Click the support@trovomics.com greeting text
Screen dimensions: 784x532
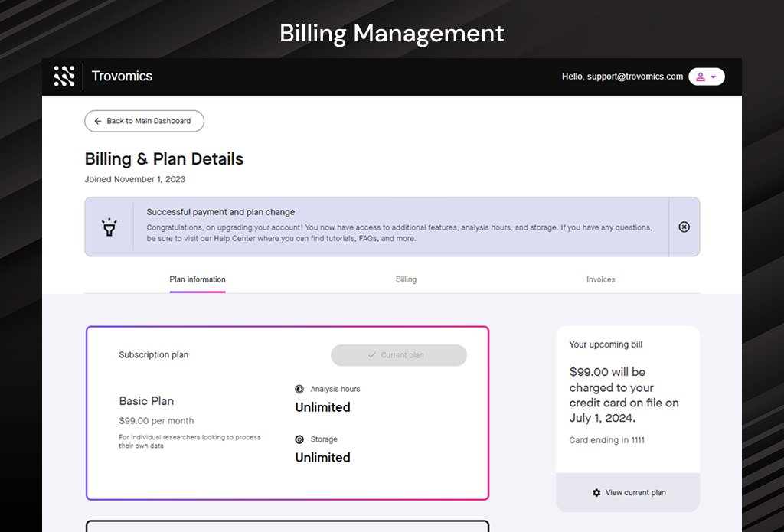coord(622,77)
